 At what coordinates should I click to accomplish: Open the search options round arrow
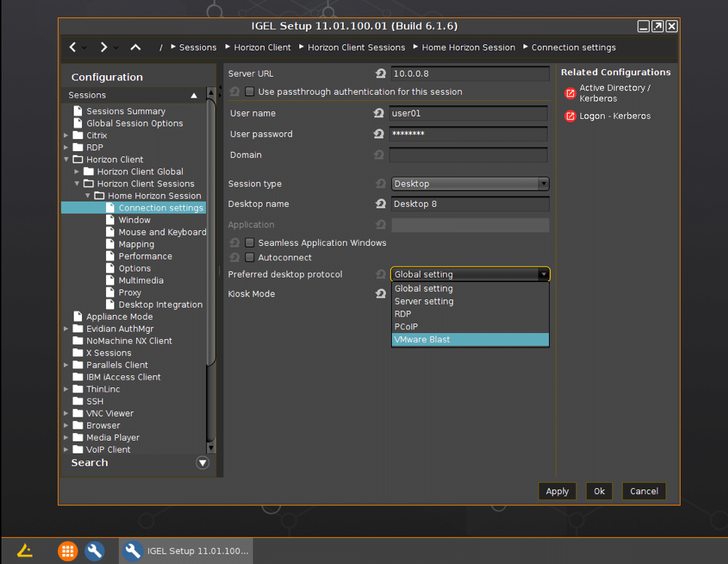[202, 462]
